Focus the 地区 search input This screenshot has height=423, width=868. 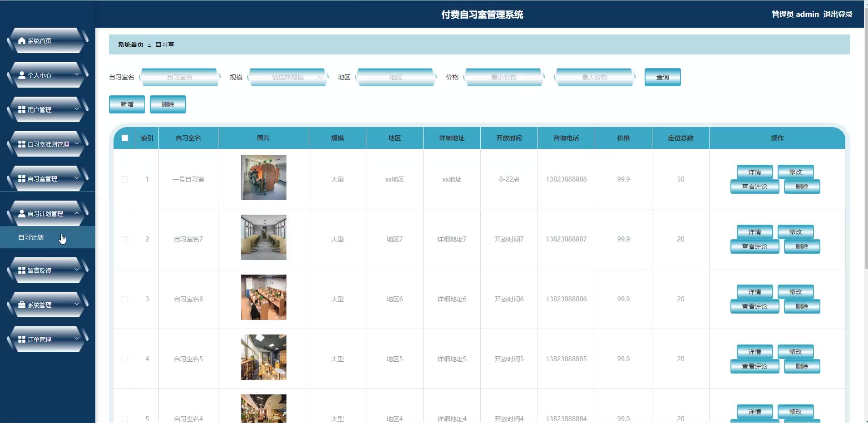396,77
